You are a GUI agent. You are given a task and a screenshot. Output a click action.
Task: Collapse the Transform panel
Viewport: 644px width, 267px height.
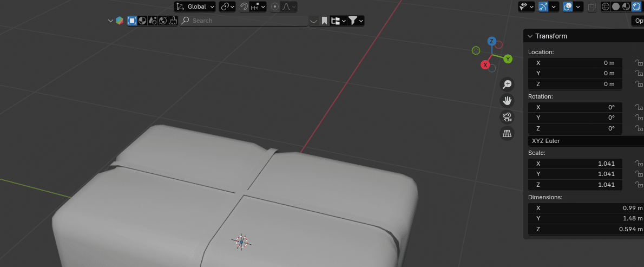click(x=530, y=36)
